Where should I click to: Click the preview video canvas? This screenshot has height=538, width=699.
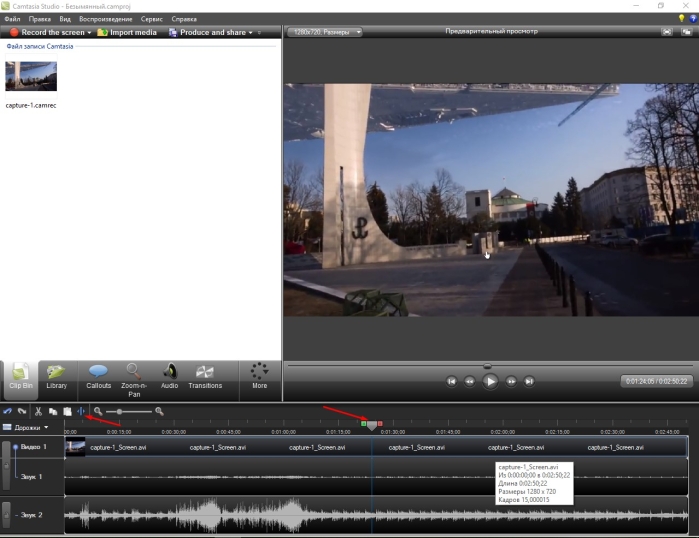tap(491, 200)
